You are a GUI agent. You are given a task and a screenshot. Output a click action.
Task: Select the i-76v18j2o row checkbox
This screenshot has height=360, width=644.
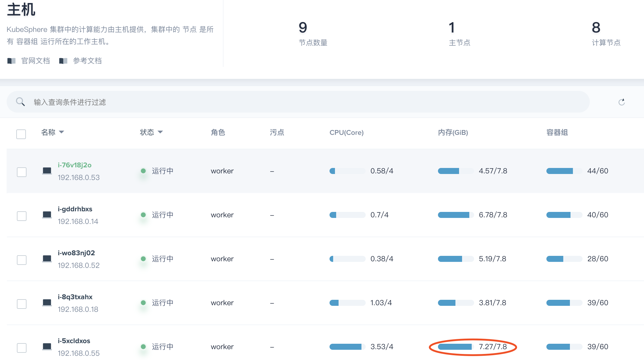coord(22,172)
